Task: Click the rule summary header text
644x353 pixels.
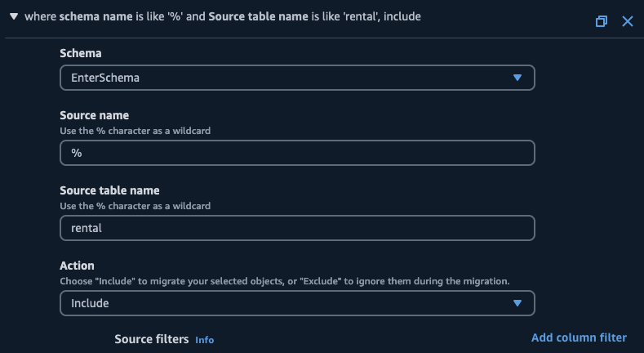Action: tap(223, 16)
